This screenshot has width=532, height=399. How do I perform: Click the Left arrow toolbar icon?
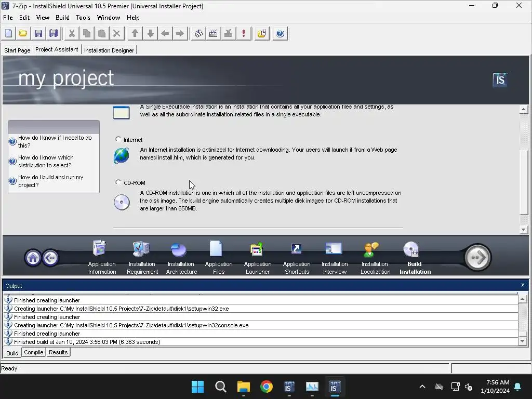[165, 33]
